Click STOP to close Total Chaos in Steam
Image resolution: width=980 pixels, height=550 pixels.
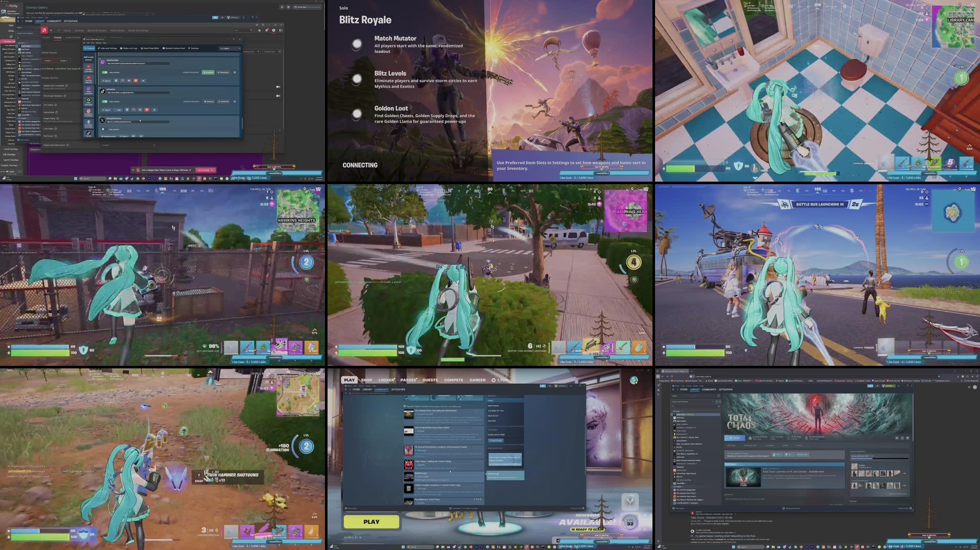pos(735,438)
